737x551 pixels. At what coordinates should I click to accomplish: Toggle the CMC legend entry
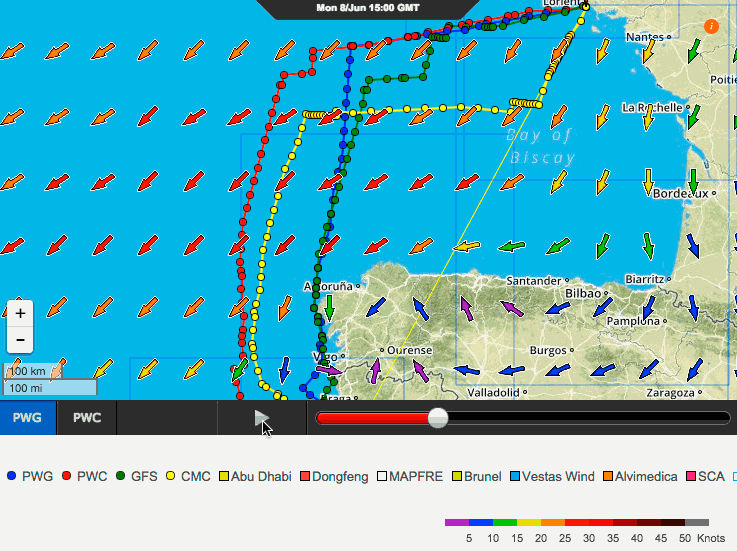tap(188, 476)
